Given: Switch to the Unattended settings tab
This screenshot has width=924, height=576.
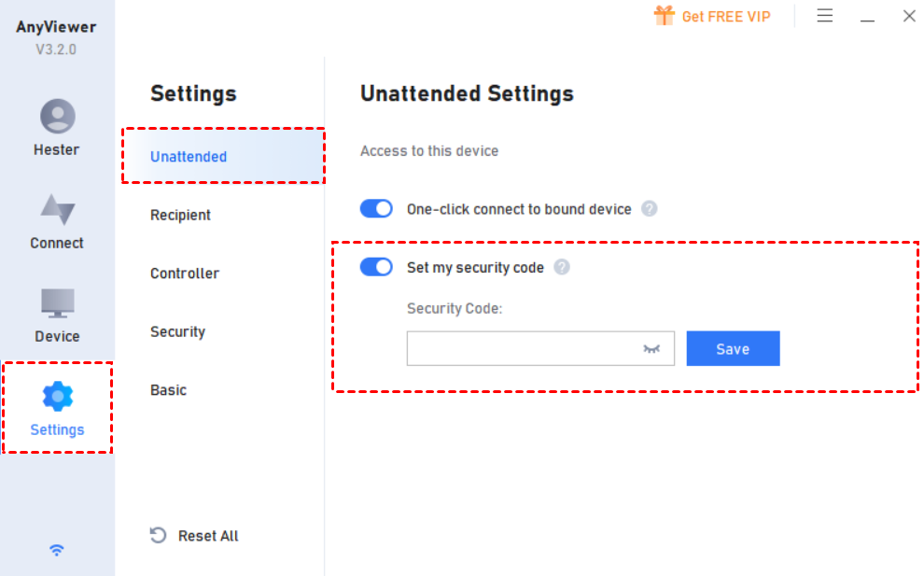Looking at the screenshot, I should [x=223, y=156].
